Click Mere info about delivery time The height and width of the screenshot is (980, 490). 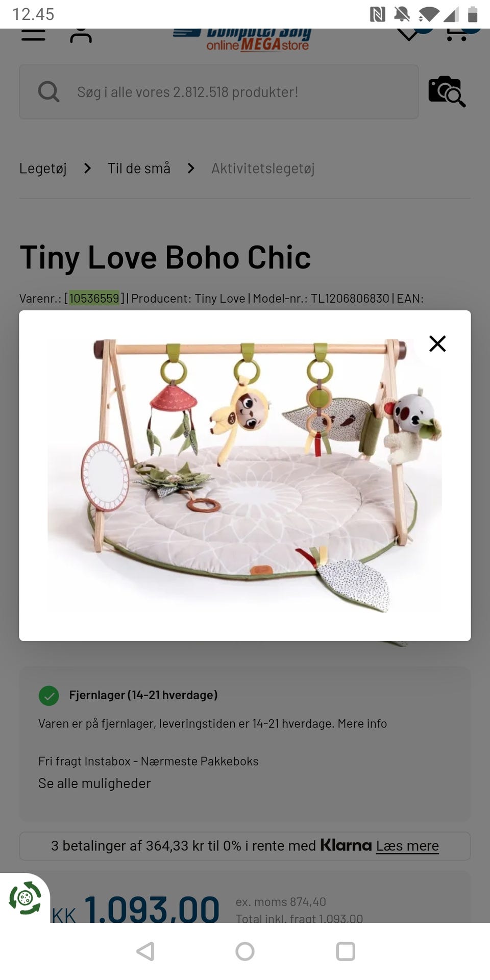click(x=362, y=723)
